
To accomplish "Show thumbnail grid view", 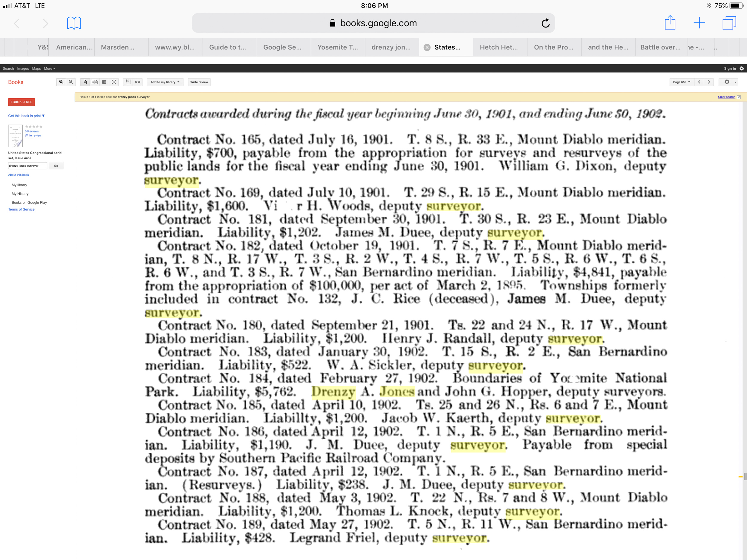I will point(104,82).
